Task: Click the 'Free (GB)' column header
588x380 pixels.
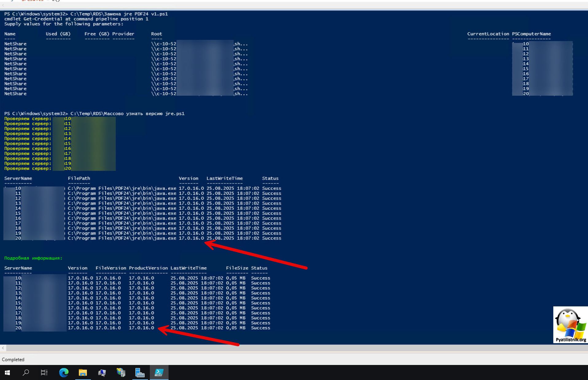Action: 97,34
